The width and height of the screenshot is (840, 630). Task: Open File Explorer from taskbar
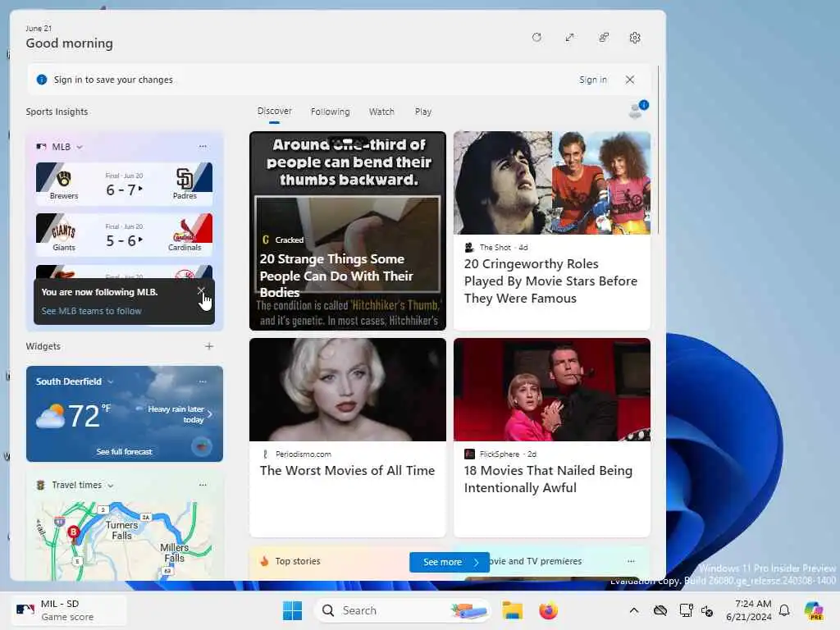click(512, 610)
